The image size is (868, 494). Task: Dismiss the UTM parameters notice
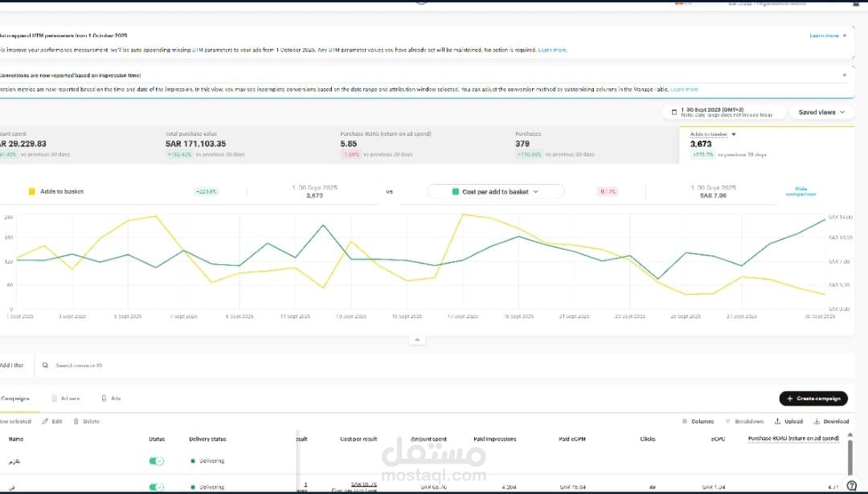click(x=845, y=35)
